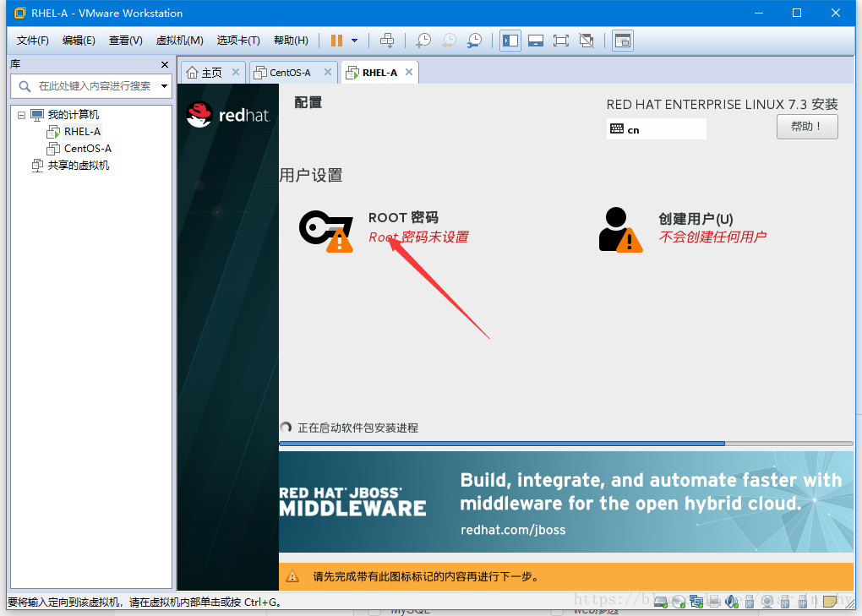This screenshot has height=616, width=862.
Task: Close the CentOS-A tab
Action: pyautogui.click(x=328, y=72)
